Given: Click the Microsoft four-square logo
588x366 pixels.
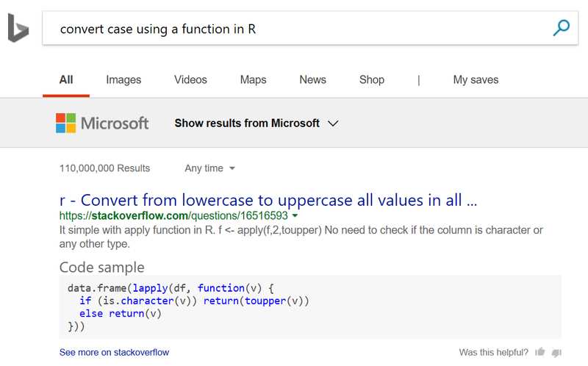Looking at the screenshot, I should pos(65,123).
